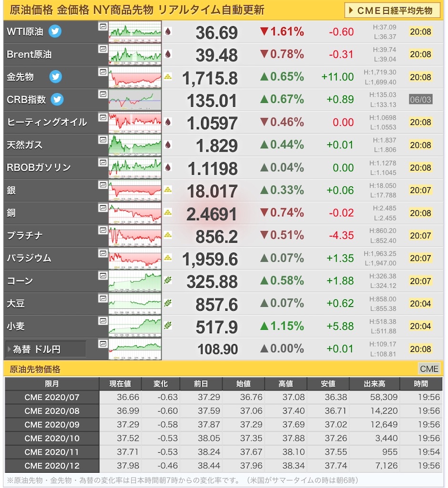
Task: Click the 06/03 date badge for CRB指数
Action: pos(420,100)
